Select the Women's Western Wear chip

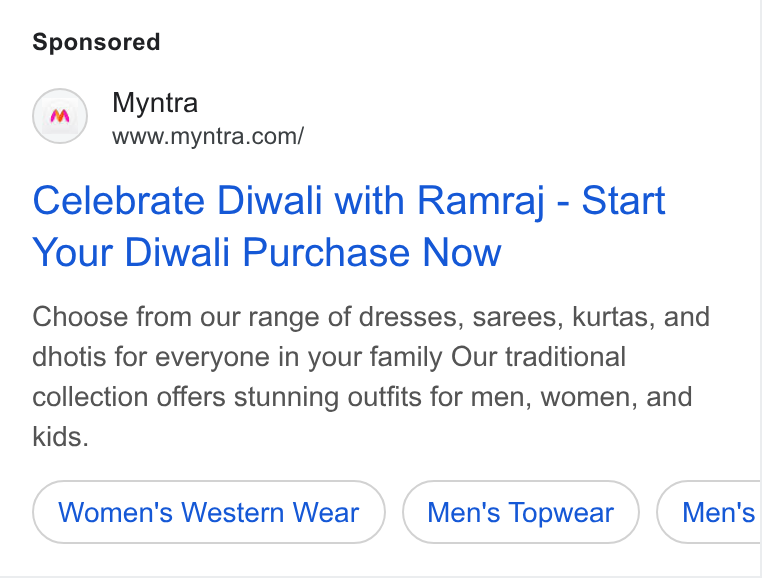click(x=209, y=512)
